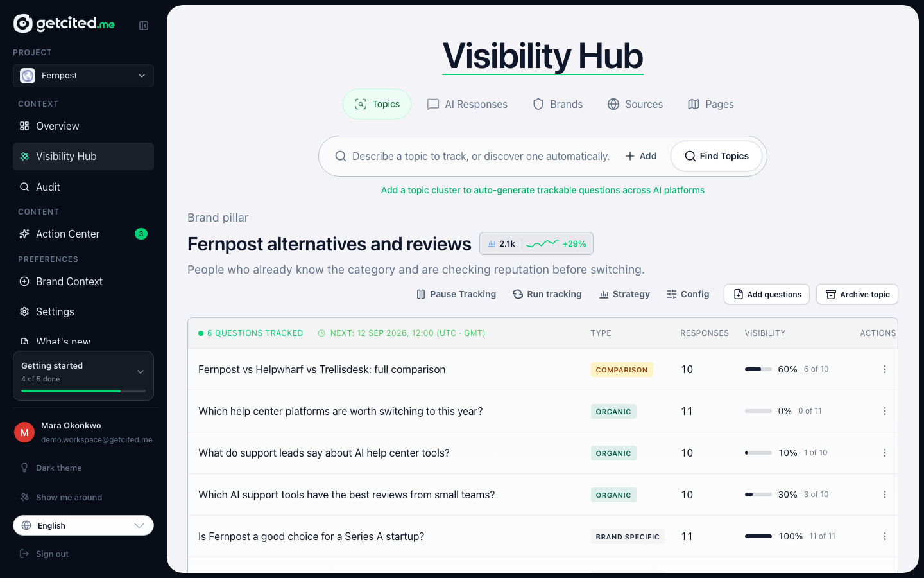This screenshot has width=924, height=578.
Task: Click Visibility column header
Action: point(765,333)
